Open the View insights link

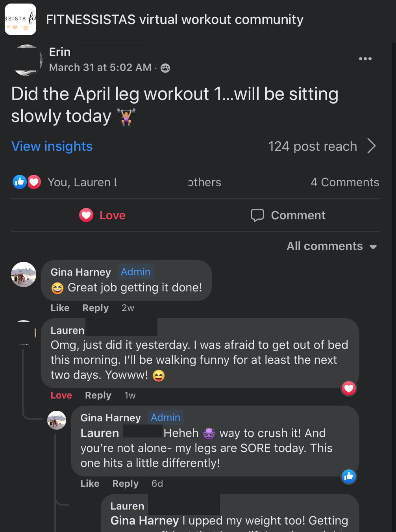coord(52,146)
